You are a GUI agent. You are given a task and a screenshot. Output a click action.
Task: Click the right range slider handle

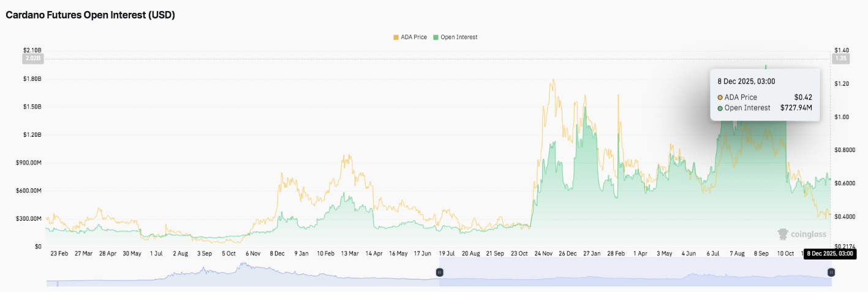(831, 272)
